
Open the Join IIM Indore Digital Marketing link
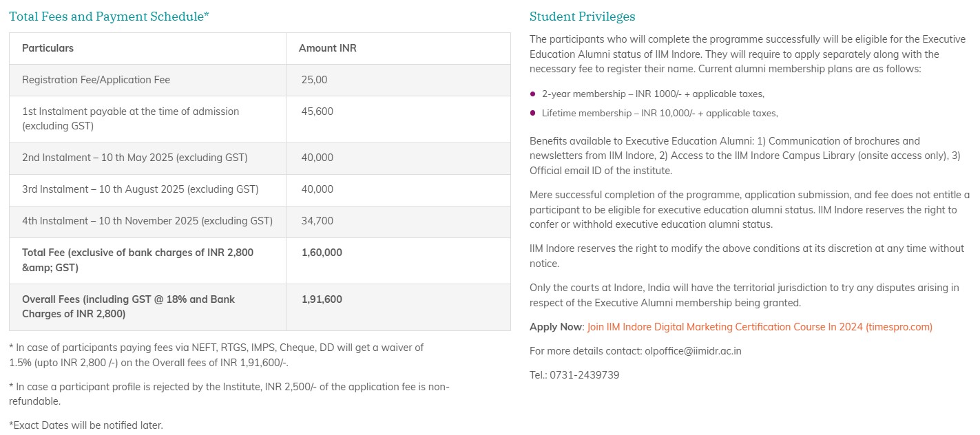coord(760,327)
